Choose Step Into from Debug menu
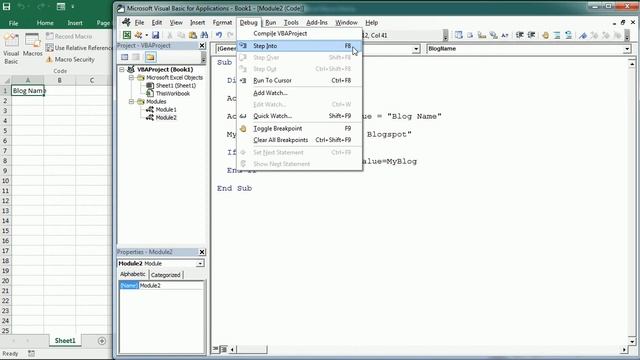Screen dimensions: 640x360 300,46
